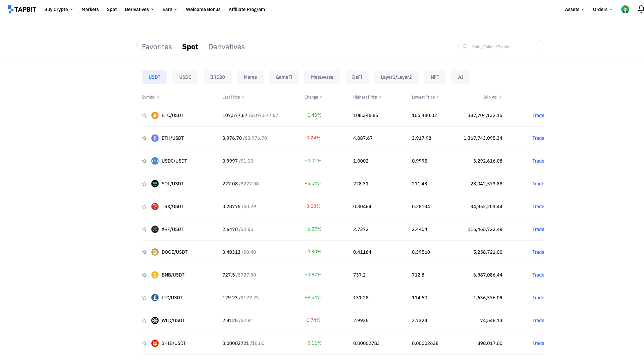Select the USDT filter tab
The image size is (644, 362).
(154, 77)
